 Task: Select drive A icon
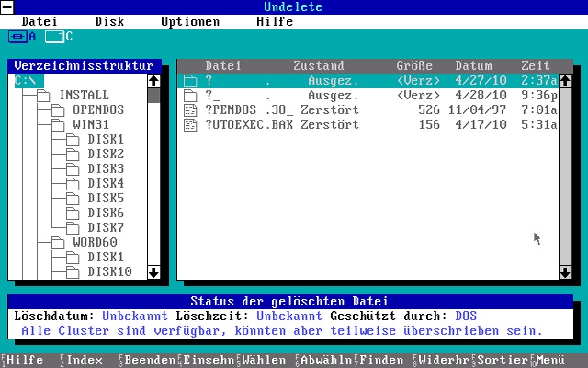coord(18,37)
